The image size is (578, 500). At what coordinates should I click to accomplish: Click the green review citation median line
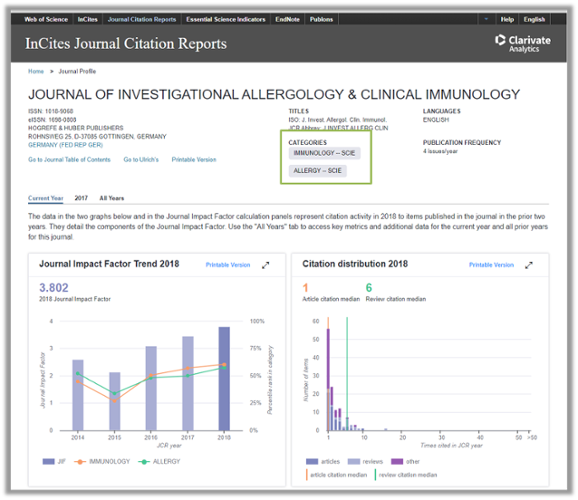click(347, 374)
